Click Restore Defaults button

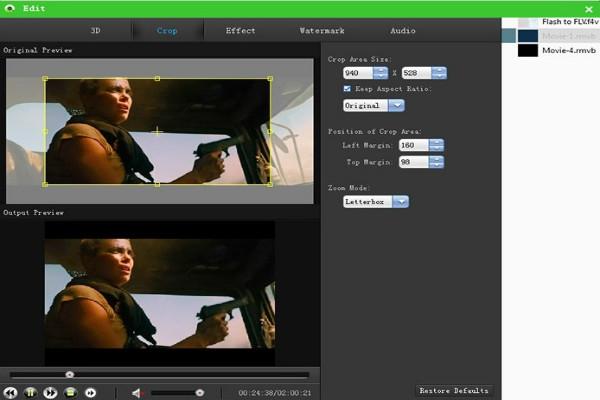(x=454, y=391)
